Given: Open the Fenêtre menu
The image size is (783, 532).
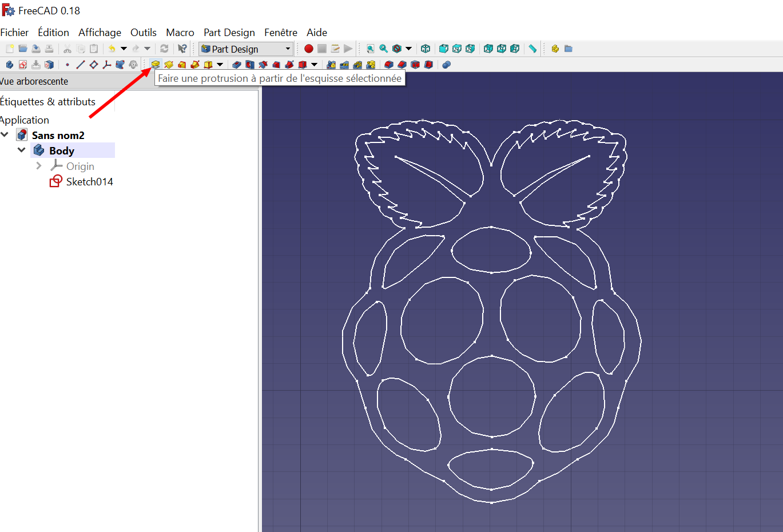Looking at the screenshot, I should [x=281, y=33].
